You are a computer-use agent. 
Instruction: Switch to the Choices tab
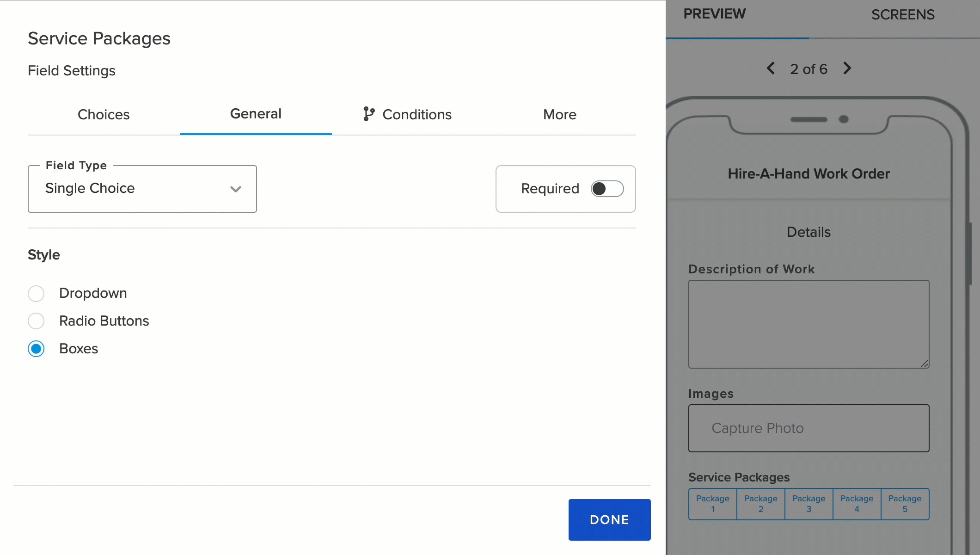(x=104, y=114)
